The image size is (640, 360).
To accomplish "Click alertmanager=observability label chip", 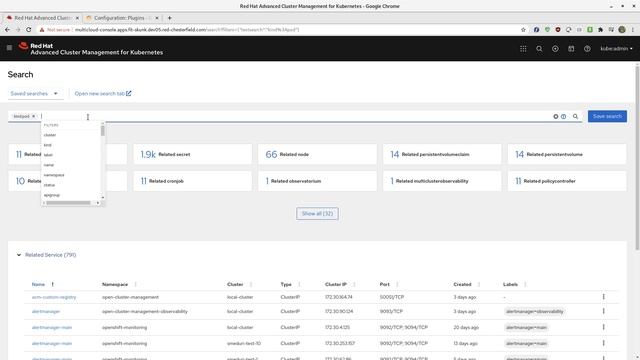I will [x=534, y=311].
